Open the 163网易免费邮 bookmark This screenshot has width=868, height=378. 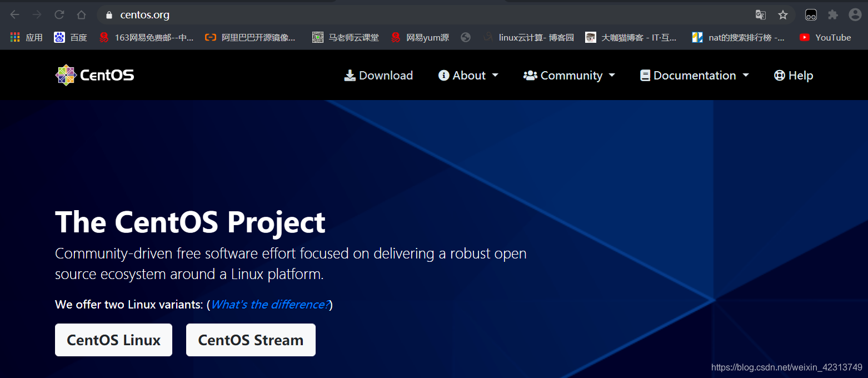pyautogui.click(x=146, y=37)
